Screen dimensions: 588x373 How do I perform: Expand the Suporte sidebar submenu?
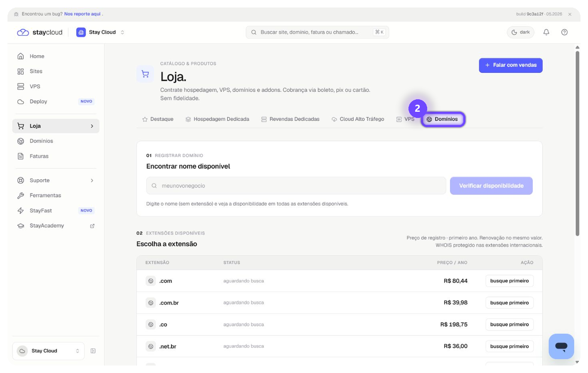pos(92,180)
